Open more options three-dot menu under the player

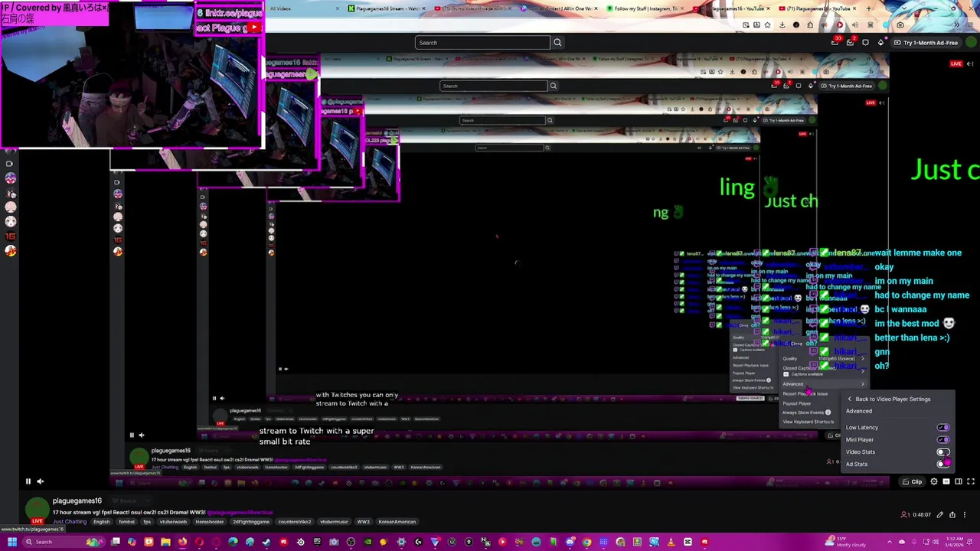click(x=965, y=515)
